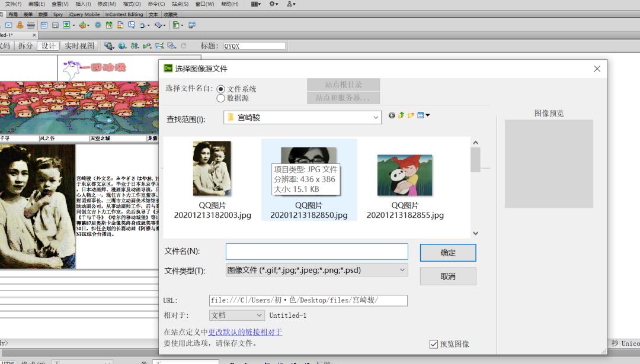Click the server-side include icon
The width and height of the screenshot is (640, 364).
tap(120, 25)
